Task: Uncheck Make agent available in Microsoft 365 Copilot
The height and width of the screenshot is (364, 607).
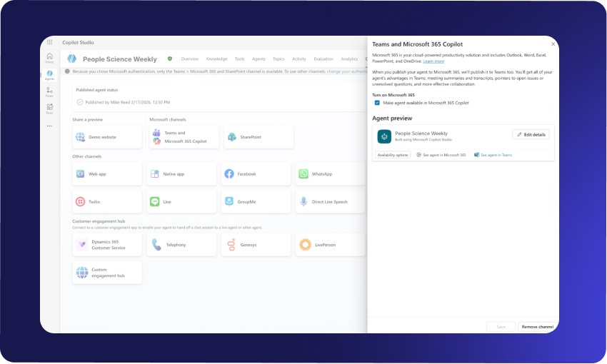Action: (x=377, y=103)
